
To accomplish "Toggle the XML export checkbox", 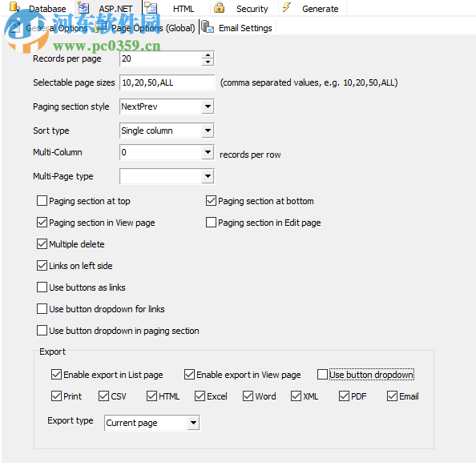I will [x=296, y=396].
